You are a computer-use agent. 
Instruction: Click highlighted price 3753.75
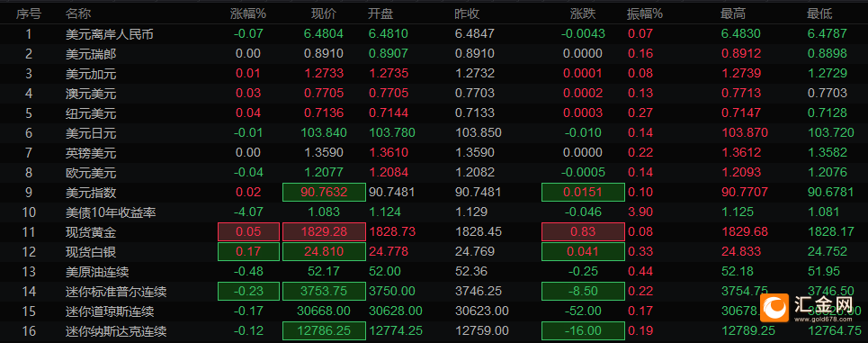click(x=324, y=292)
